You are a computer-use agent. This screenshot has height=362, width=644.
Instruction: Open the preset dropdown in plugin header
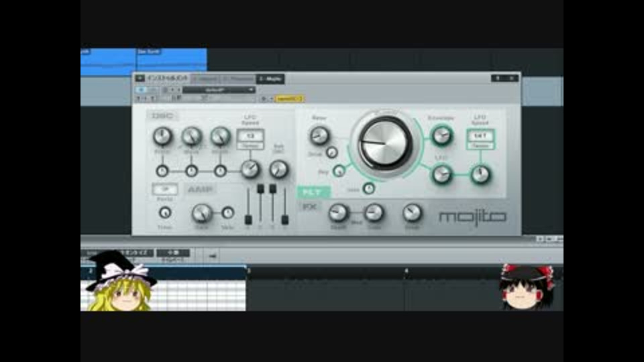(219, 89)
